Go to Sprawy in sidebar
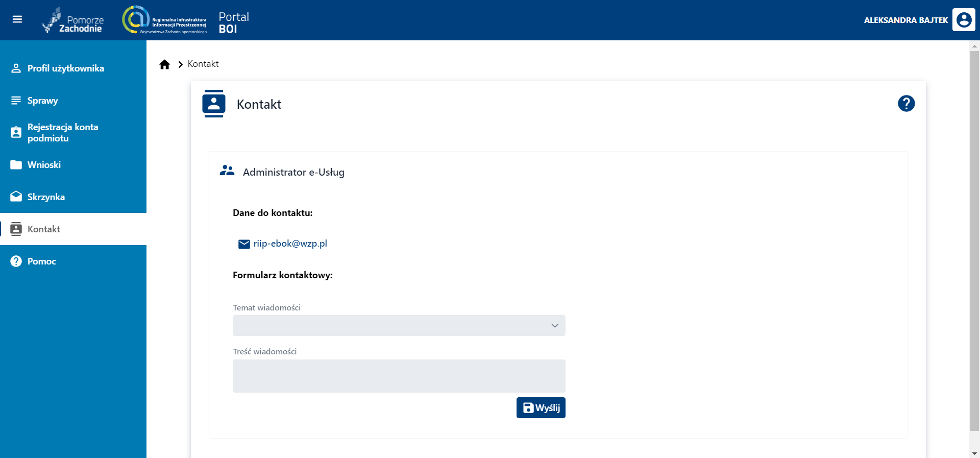Viewport: 980px width, 458px height. coord(43,101)
